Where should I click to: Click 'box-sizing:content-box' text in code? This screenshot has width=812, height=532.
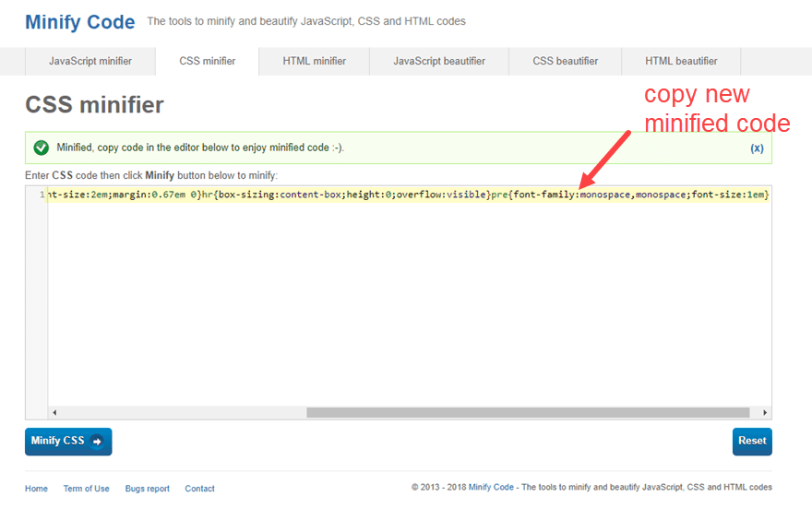[280, 195]
